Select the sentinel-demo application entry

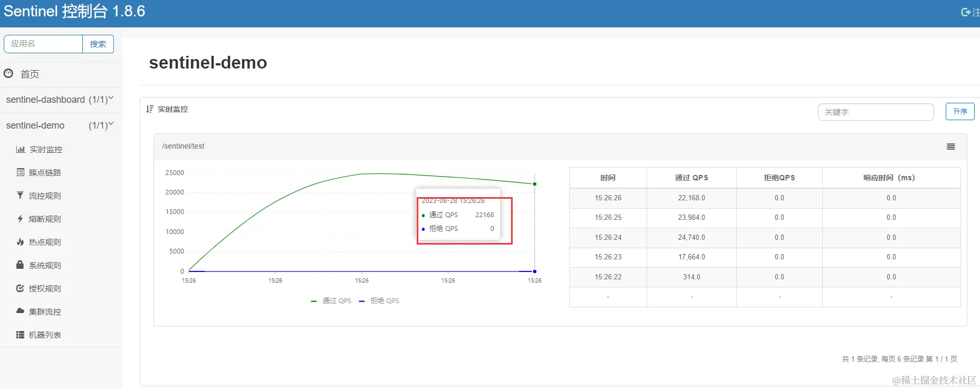[x=35, y=125]
